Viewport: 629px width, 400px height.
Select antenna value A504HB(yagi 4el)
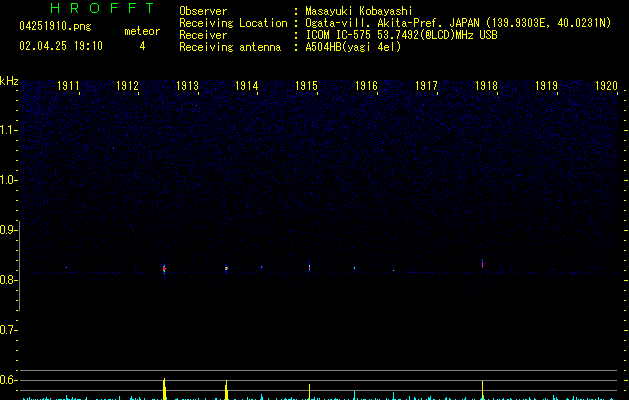point(353,47)
